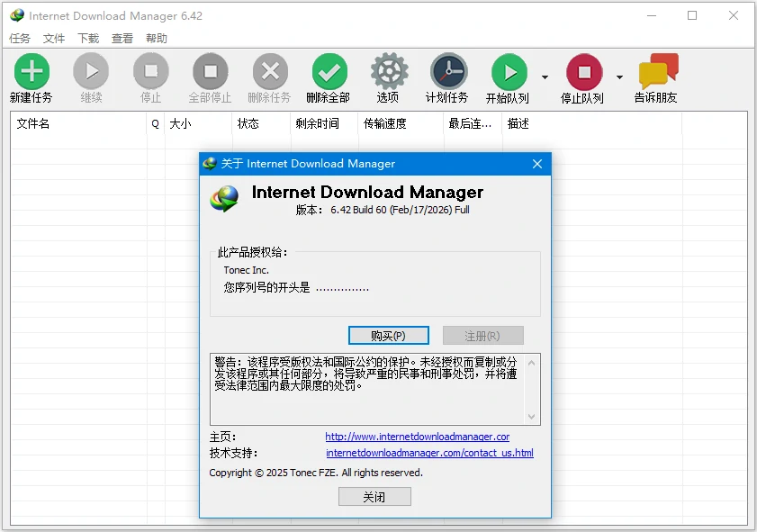The height and width of the screenshot is (532, 757).
Task: Stop the queue with the red stop icon
Action: tap(583, 72)
